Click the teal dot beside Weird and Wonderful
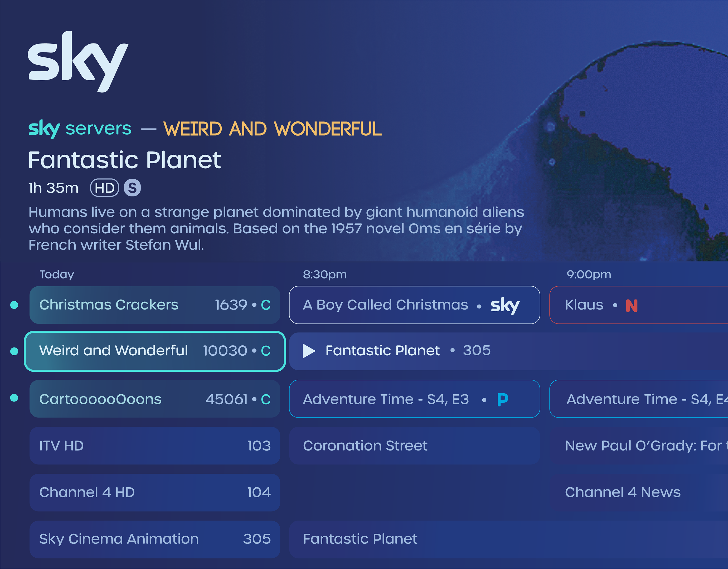The width and height of the screenshot is (728, 569). [x=14, y=351]
